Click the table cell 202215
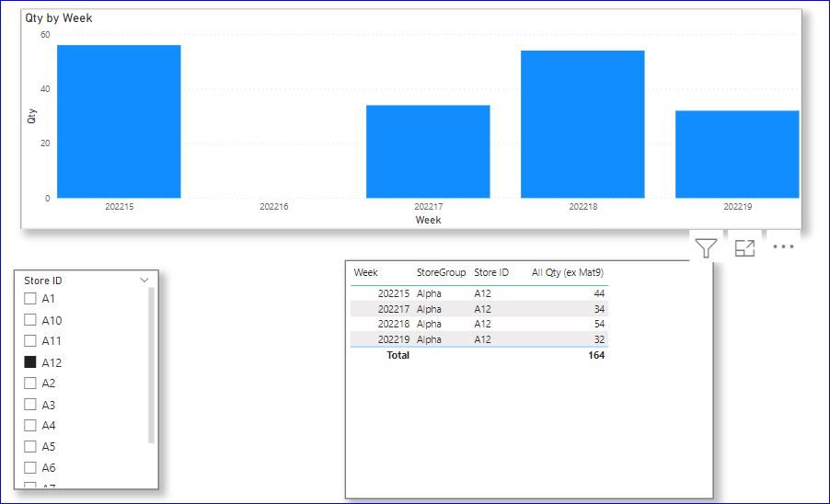The image size is (830, 504). click(393, 293)
